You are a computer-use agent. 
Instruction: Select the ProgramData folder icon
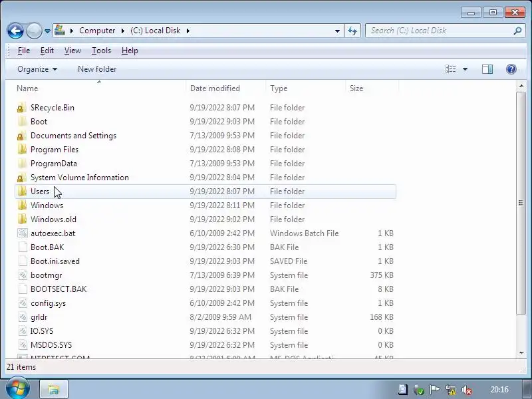click(x=22, y=163)
